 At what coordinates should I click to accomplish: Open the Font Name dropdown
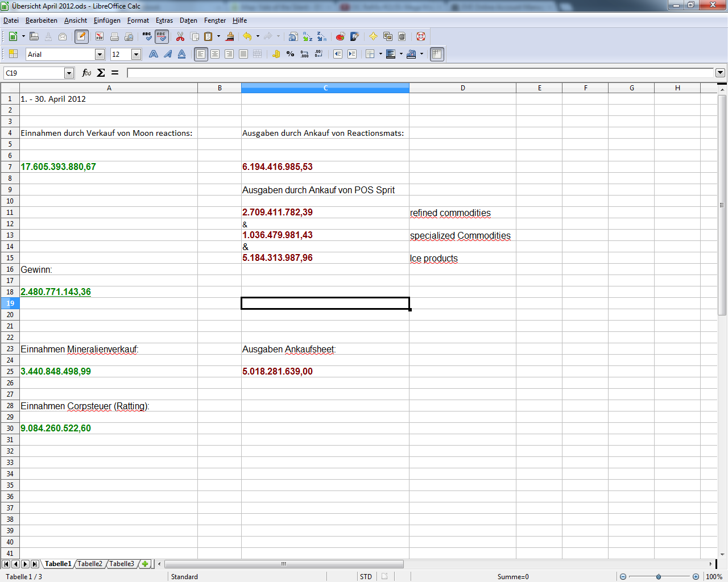(x=100, y=55)
